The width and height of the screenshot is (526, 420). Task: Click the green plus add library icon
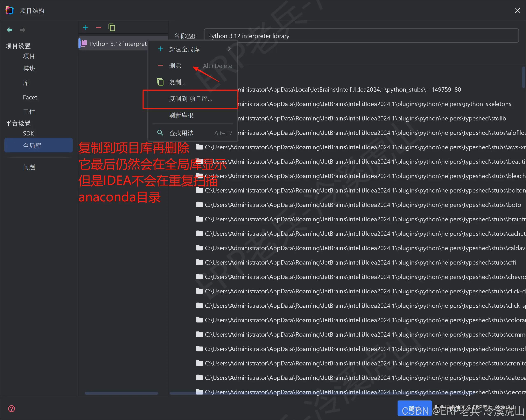click(85, 28)
